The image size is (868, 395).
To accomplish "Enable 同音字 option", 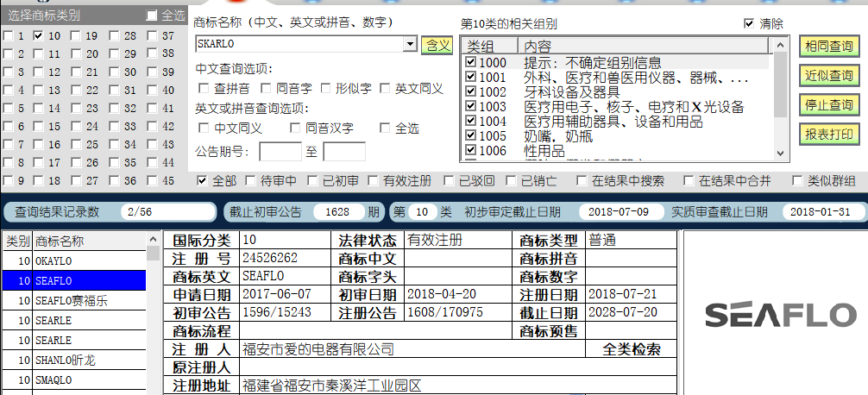I will (266, 88).
